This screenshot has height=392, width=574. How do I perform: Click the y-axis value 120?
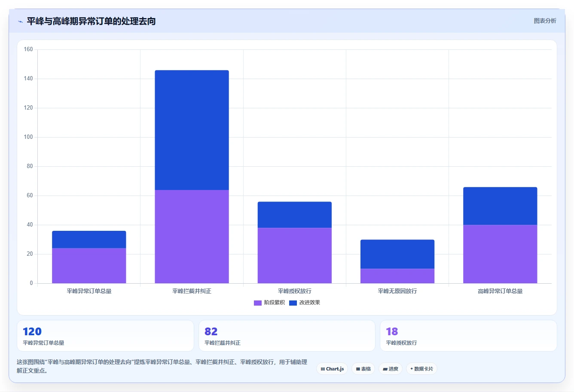click(28, 108)
